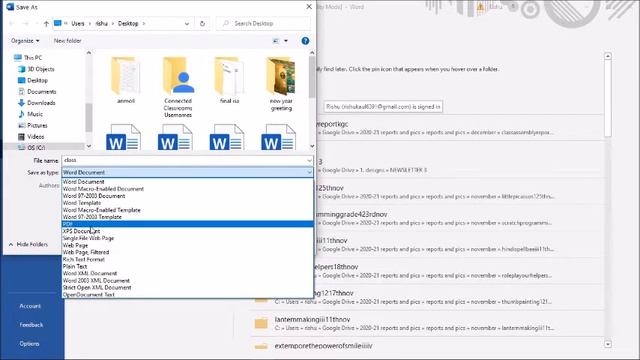Open Account in Word backstage
The width and height of the screenshot is (640, 360).
(30, 306)
